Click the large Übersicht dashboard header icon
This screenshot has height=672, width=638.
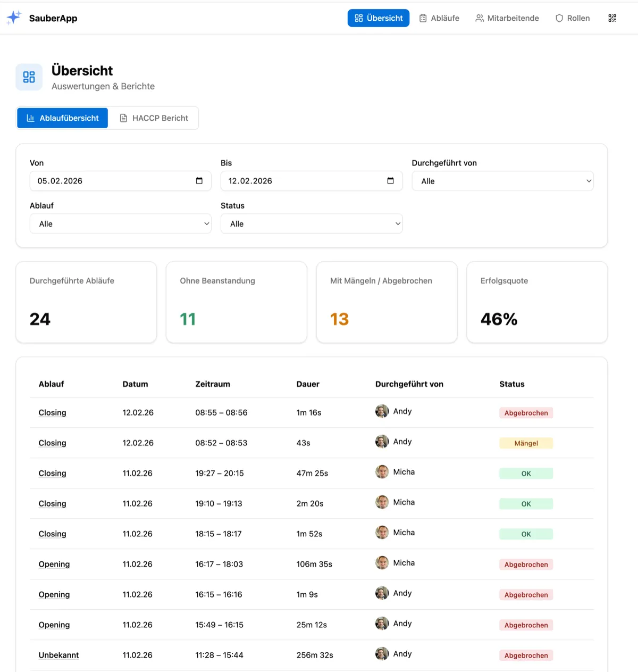tap(29, 77)
